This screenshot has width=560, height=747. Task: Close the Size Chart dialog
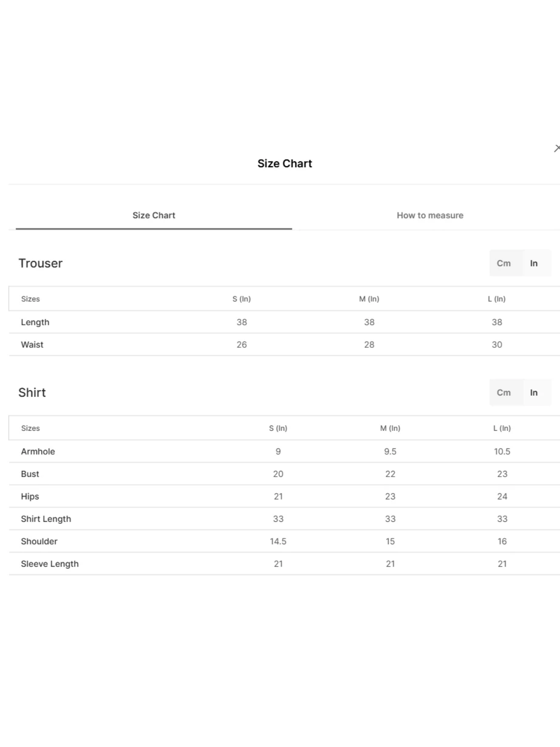pos(557,148)
